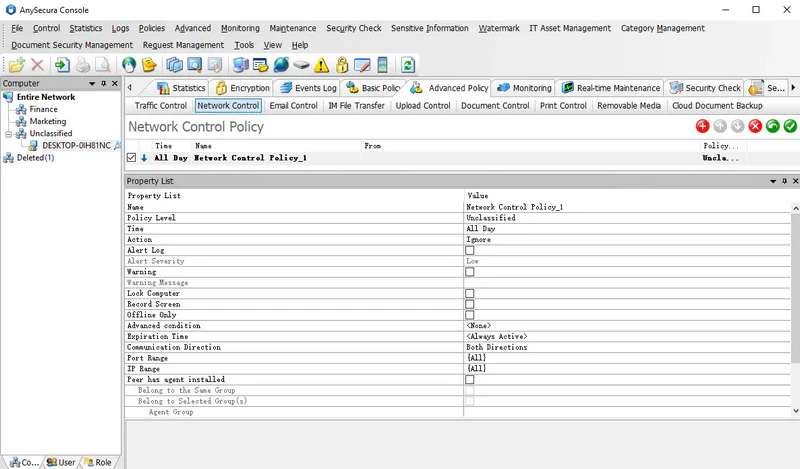Add a new policy with red plus
Screen dimensions: 800x469
(x=703, y=126)
